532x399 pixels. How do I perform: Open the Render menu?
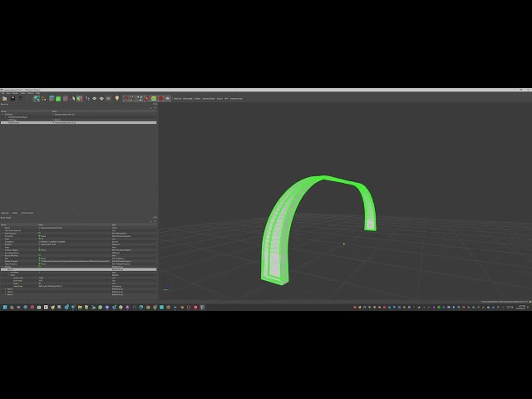(15, 93)
